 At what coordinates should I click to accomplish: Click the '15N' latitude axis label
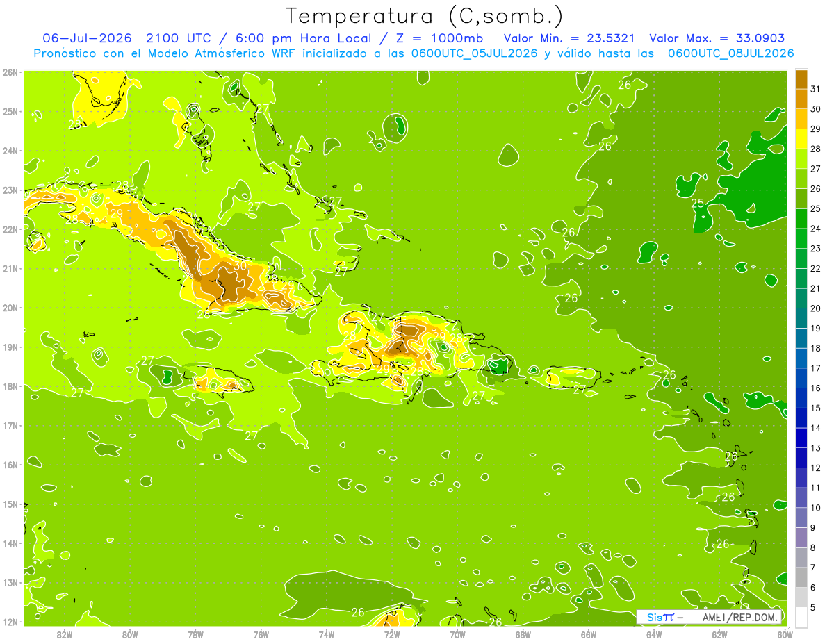click(x=10, y=504)
